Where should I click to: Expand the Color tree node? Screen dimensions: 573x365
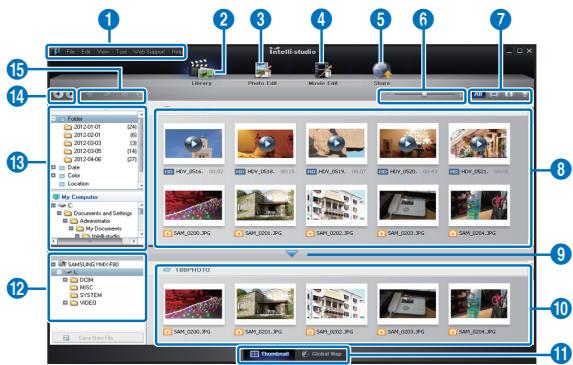click(x=54, y=175)
